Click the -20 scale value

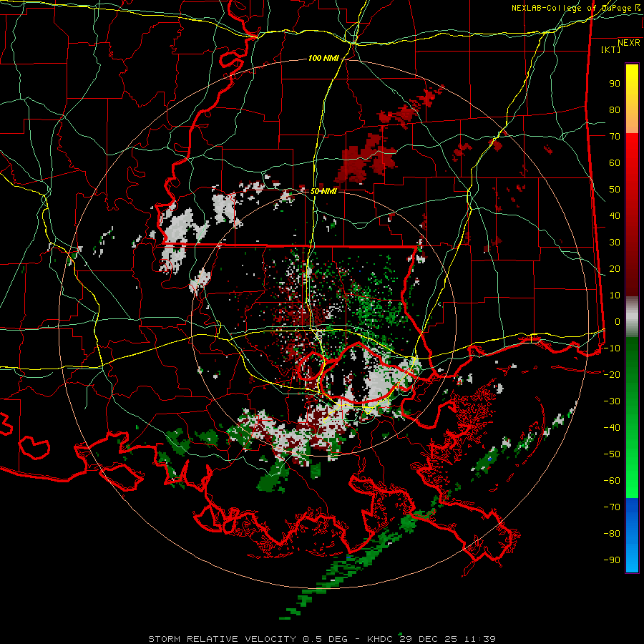pos(612,374)
